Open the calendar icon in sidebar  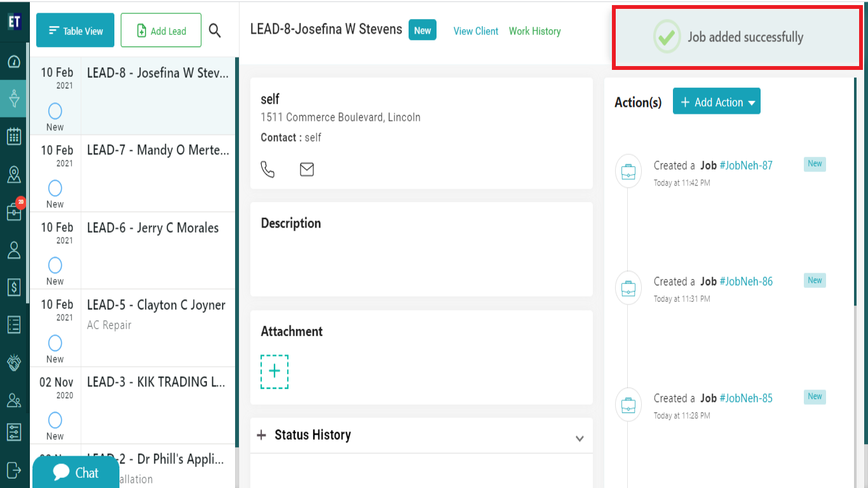coord(14,136)
